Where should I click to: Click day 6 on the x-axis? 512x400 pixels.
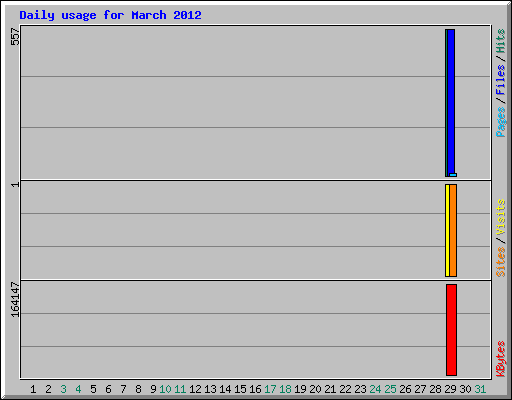pos(108,389)
